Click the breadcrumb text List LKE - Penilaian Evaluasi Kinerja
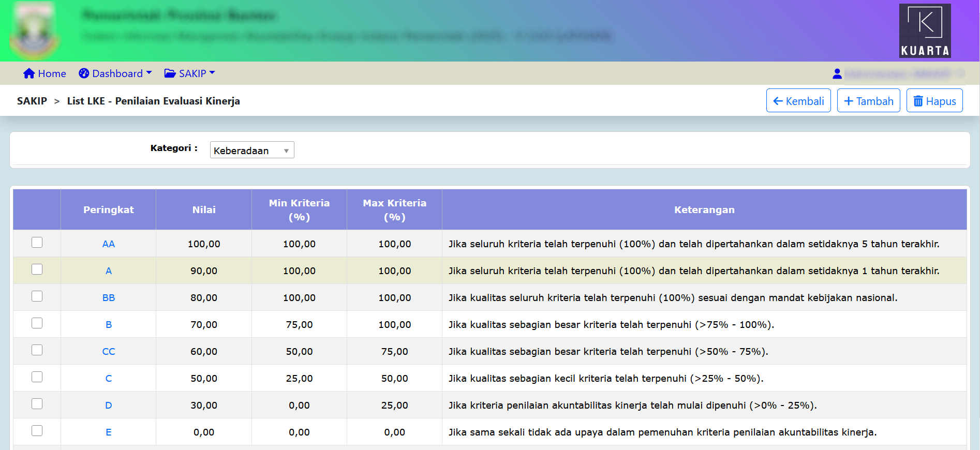This screenshot has height=450, width=980. [x=154, y=101]
